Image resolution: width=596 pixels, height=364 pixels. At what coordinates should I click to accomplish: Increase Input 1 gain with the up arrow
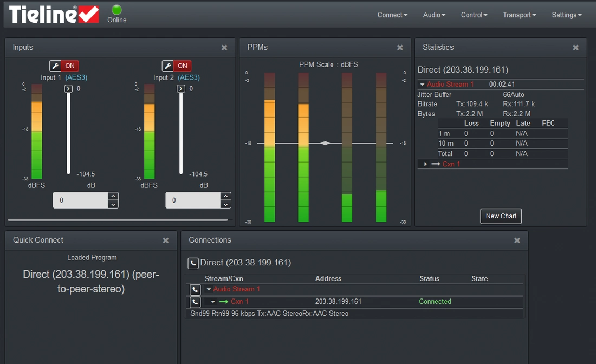(x=113, y=196)
